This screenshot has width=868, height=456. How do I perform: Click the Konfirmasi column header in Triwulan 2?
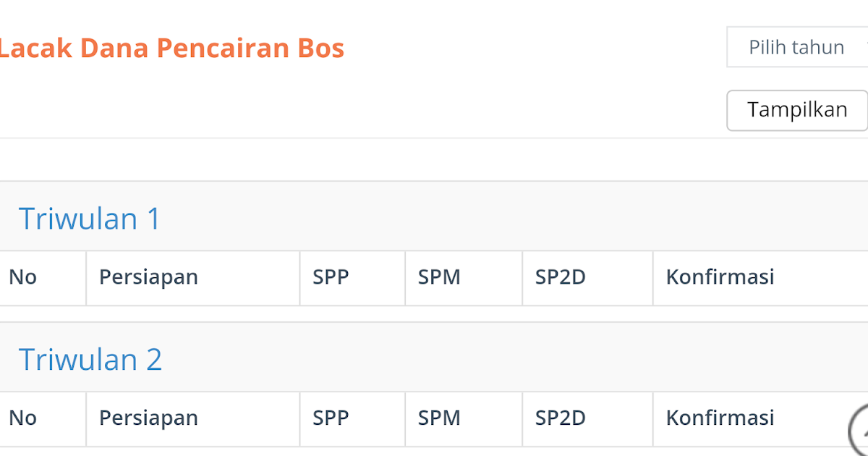(x=719, y=418)
